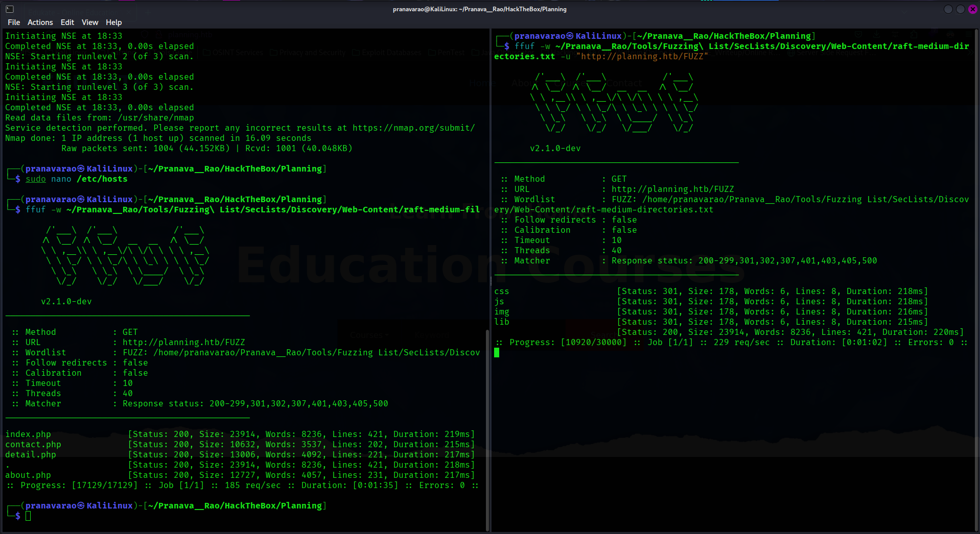Open the Help menu
This screenshot has height=534, width=980.
(x=113, y=22)
